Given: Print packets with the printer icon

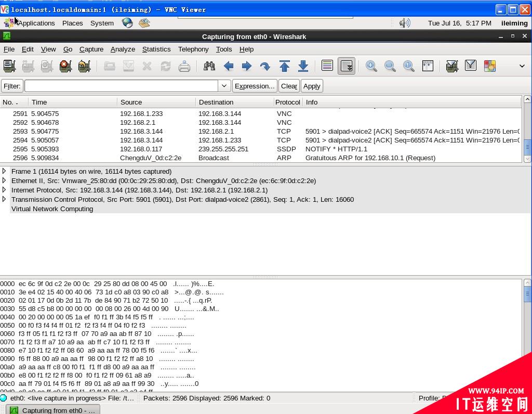Looking at the screenshot, I should 184,66.
